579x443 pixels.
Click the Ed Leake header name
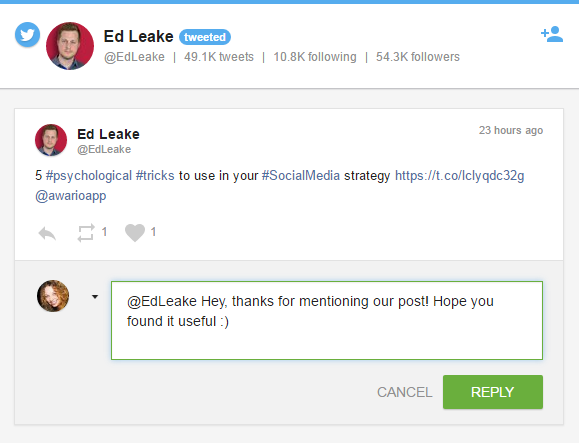point(138,37)
